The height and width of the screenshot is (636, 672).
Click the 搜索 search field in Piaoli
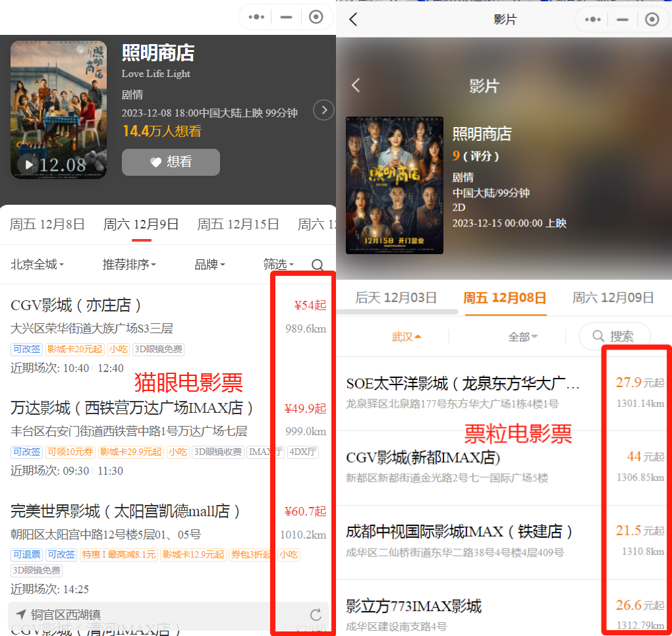pos(615,336)
